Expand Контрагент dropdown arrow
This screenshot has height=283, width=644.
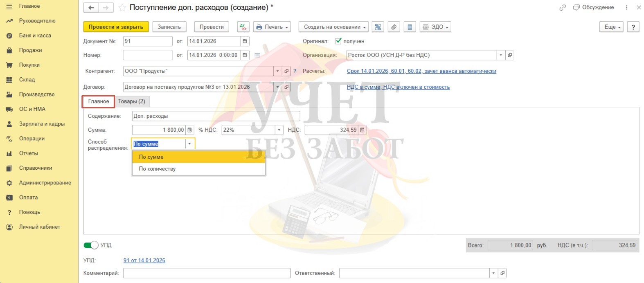(277, 71)
